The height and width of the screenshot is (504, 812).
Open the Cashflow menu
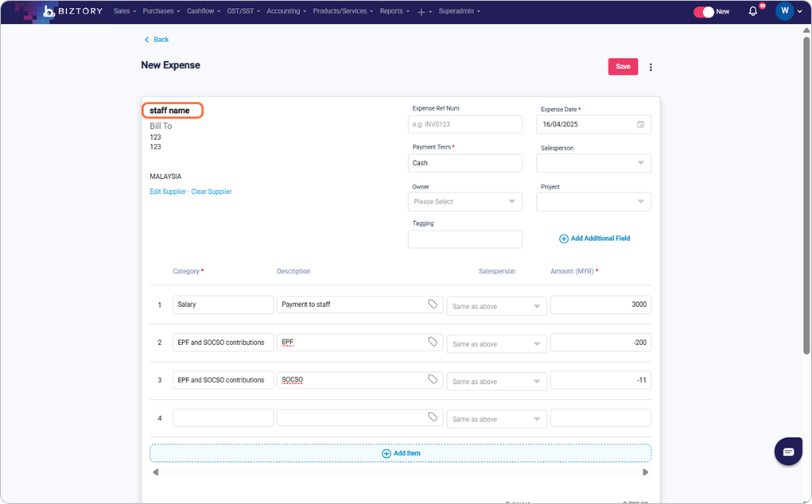[x=203, y=11]
